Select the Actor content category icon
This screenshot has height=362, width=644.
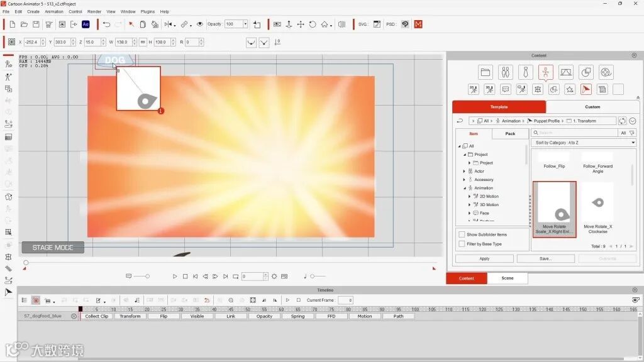[506, 72]
